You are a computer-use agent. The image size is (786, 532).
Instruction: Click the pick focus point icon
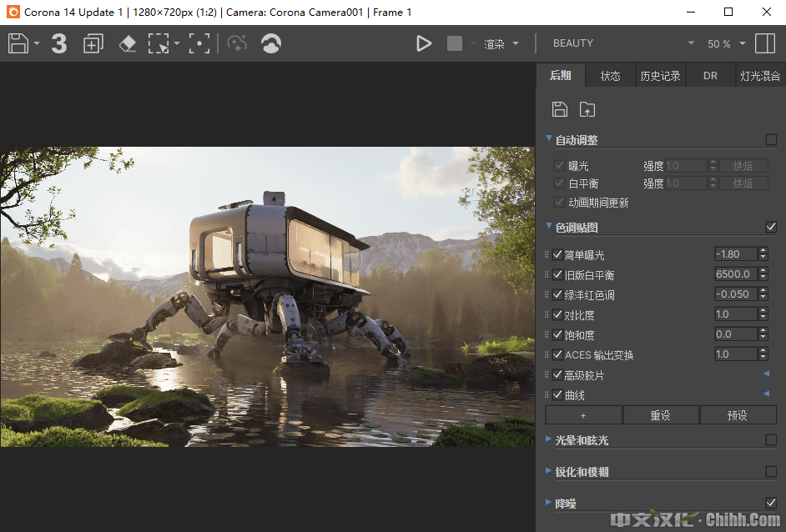199,43
